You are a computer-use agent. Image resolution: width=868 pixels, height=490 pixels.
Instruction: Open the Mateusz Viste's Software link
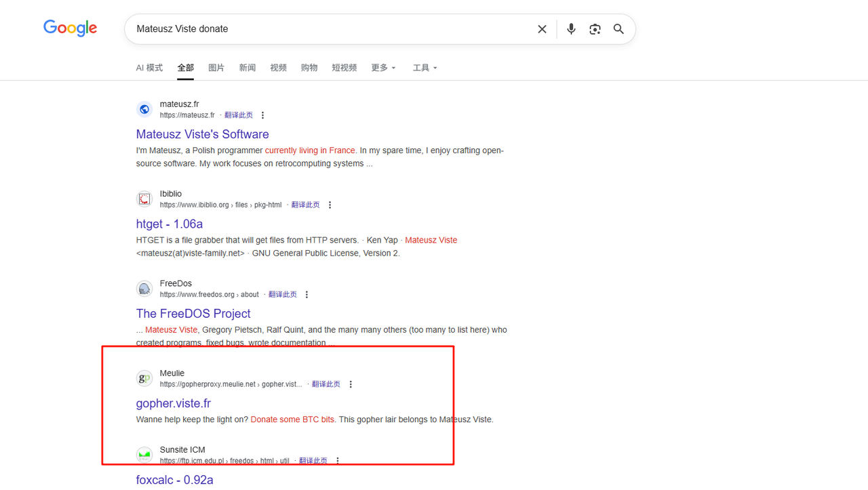[x=202, y=134]
